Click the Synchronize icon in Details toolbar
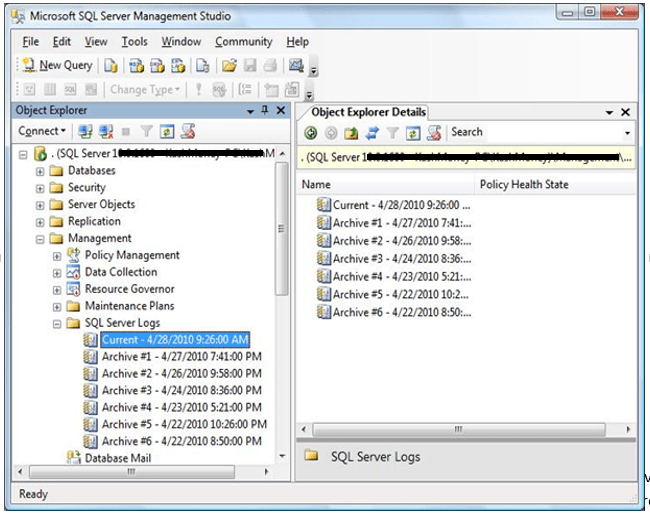The height and width of the screenshot is (515, 650). 372,133
